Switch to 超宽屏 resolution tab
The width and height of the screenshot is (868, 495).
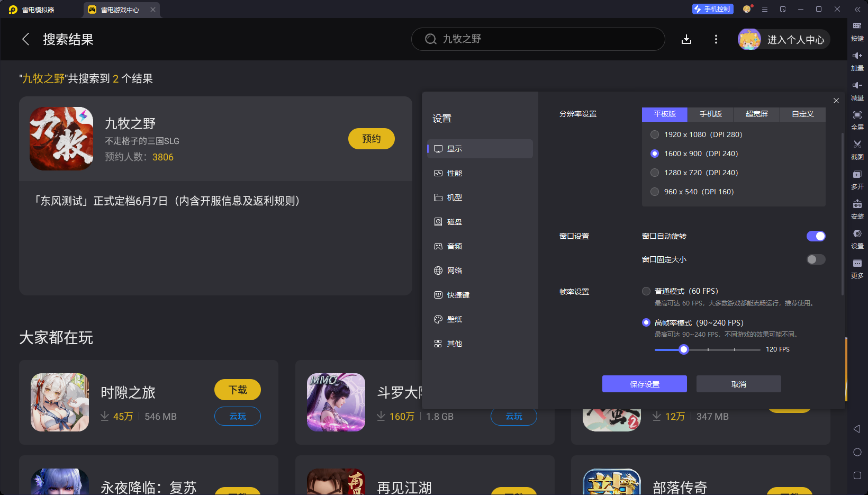pos(757,114)
